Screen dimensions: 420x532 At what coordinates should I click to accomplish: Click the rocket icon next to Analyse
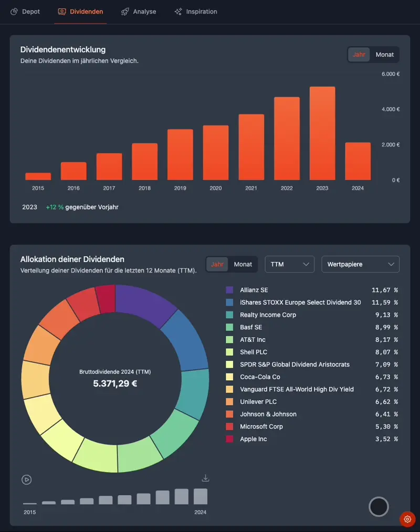125,12
